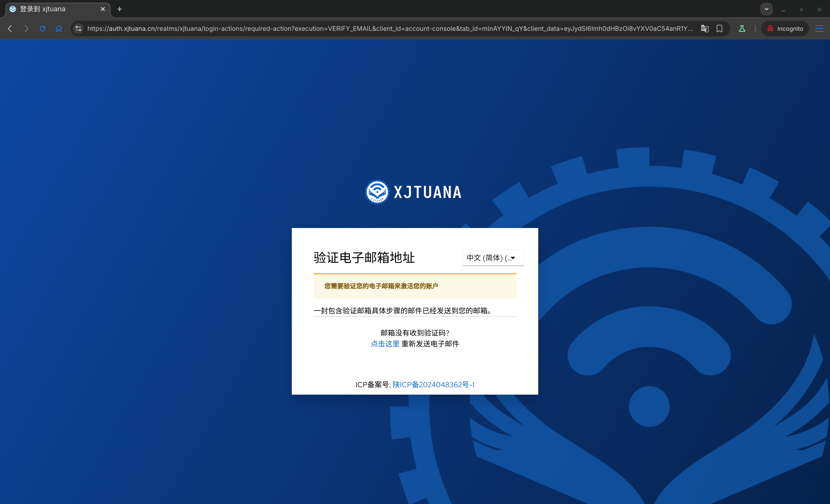This screenshot has width=830, height=504.
Task: Reload the current page
Action: tap(42, 29)
